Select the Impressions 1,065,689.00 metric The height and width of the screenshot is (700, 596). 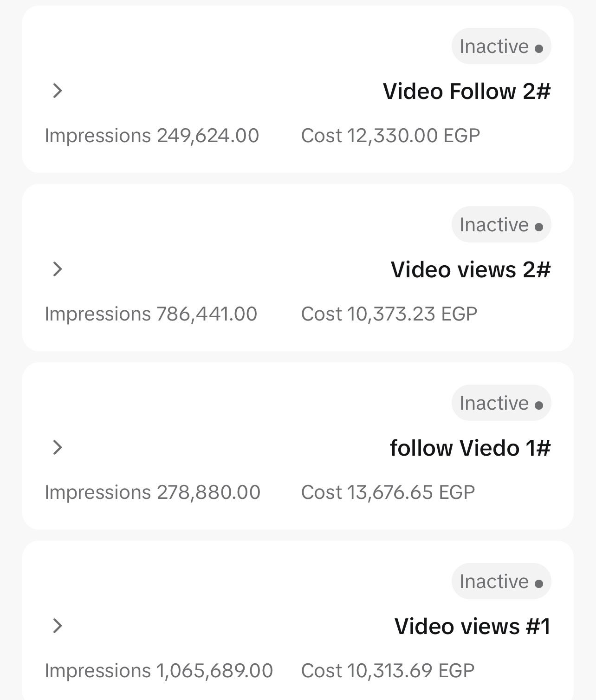coord(159,671)
